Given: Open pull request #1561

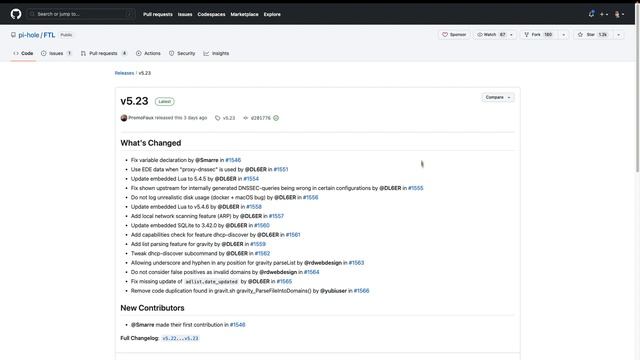Looking at the screenshot, I should pos(293,235).
